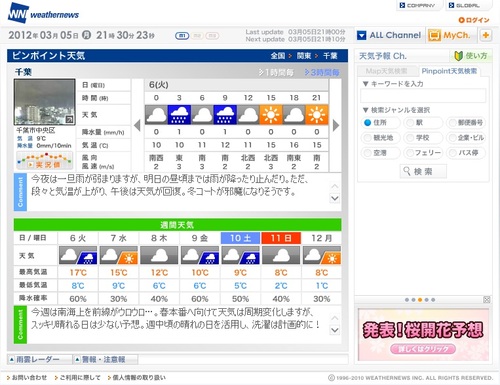Click the 12月 weekly weather icon

[x=322, y=255]
